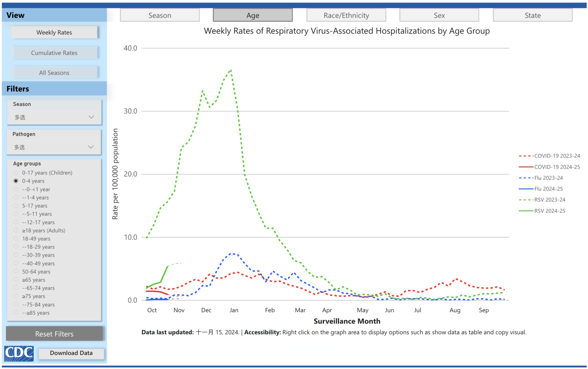Choose the 18-49 years radio option

[16, 238]
